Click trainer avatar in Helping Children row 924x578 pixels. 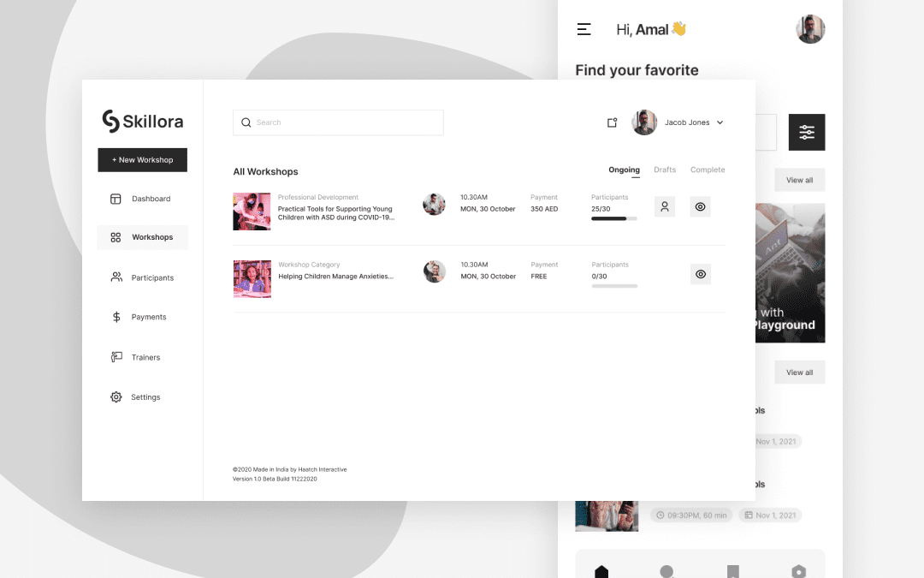435,271
